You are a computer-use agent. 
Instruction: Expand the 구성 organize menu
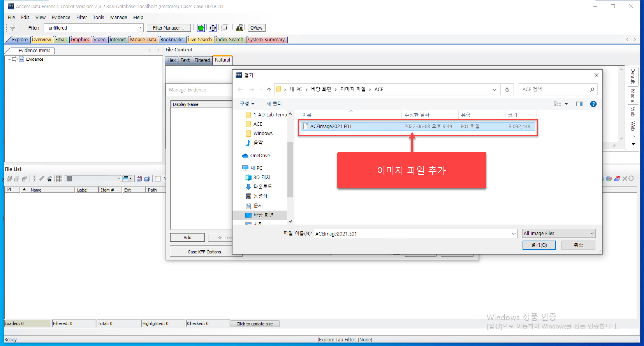247,104
